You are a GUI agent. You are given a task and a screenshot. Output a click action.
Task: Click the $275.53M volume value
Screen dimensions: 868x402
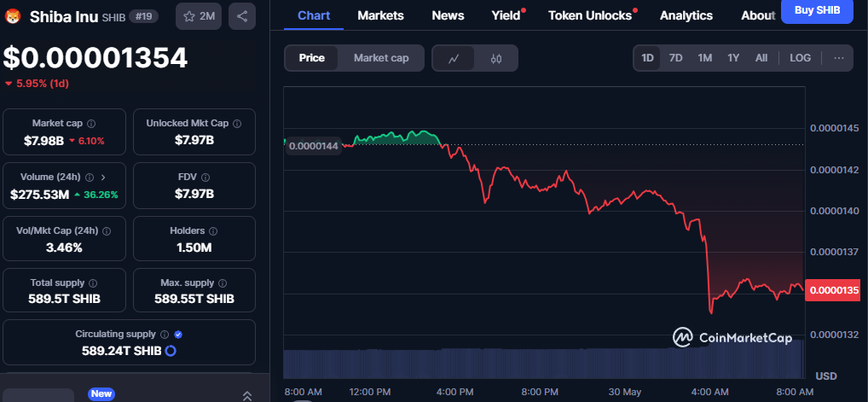click(39, 195)
